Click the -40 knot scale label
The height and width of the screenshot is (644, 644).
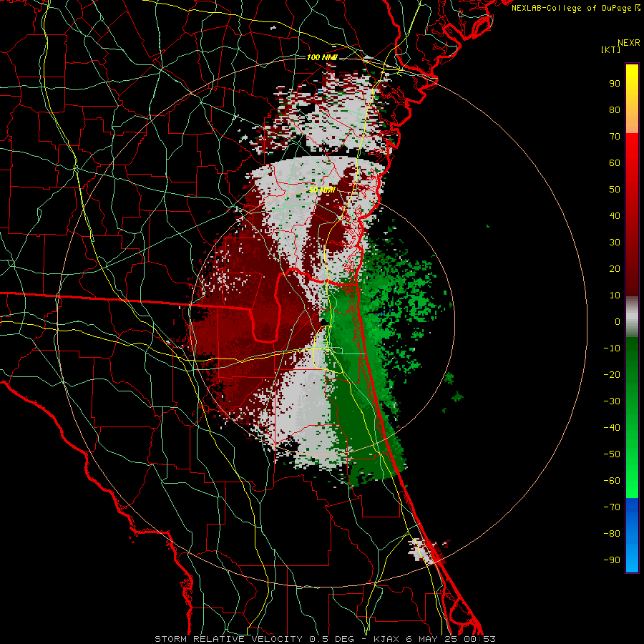[612, 428]
